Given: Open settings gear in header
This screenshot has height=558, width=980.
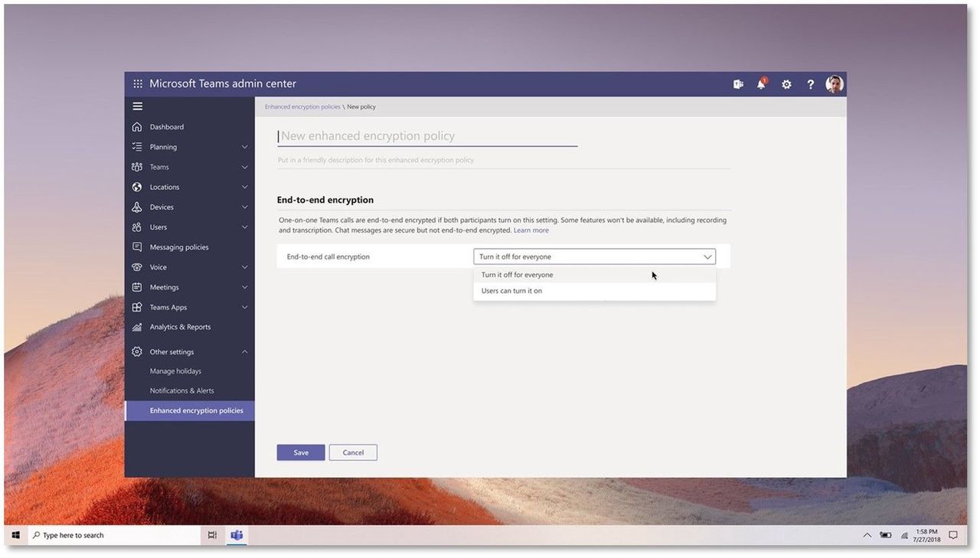Looking at the screenshot, I should (786, 84).
